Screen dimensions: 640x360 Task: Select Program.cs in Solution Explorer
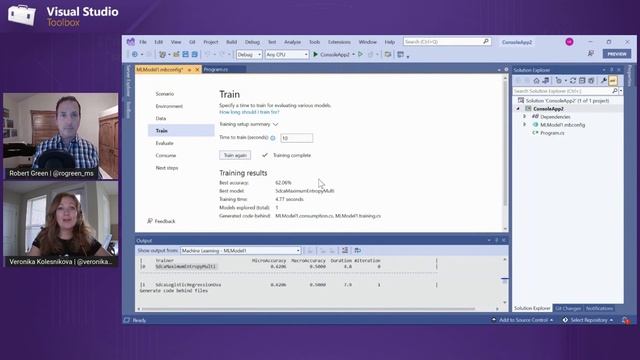click(x=552, y=133)
